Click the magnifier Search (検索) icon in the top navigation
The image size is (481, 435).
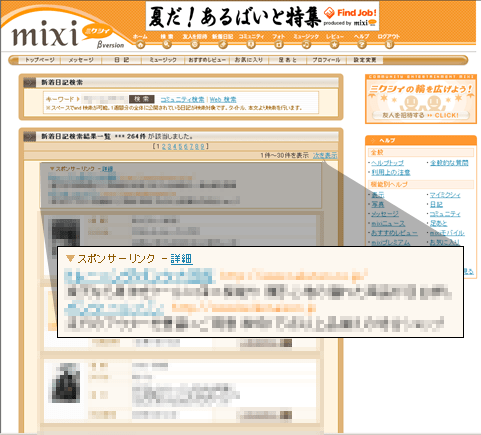pyautogui.click(x=167, y=44)
